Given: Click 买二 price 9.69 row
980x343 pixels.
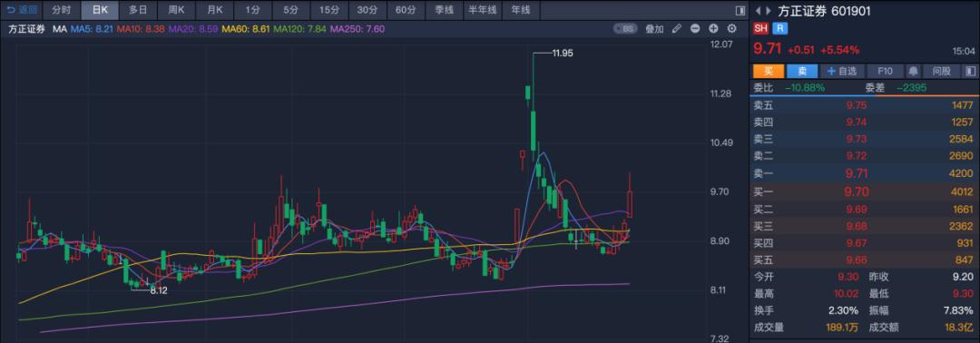Looking at the screenshot, I should pos(865,210).
